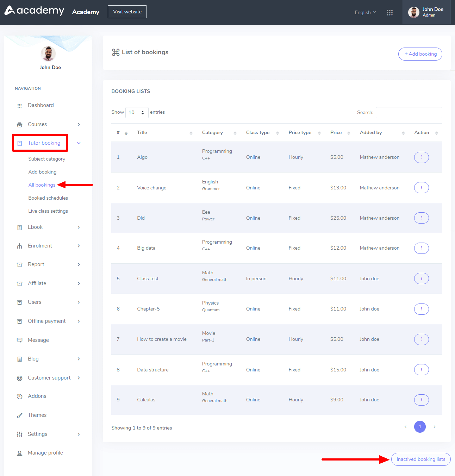Open the action menu for Calculas booking

pyautogui.click(x=421, y=400)
